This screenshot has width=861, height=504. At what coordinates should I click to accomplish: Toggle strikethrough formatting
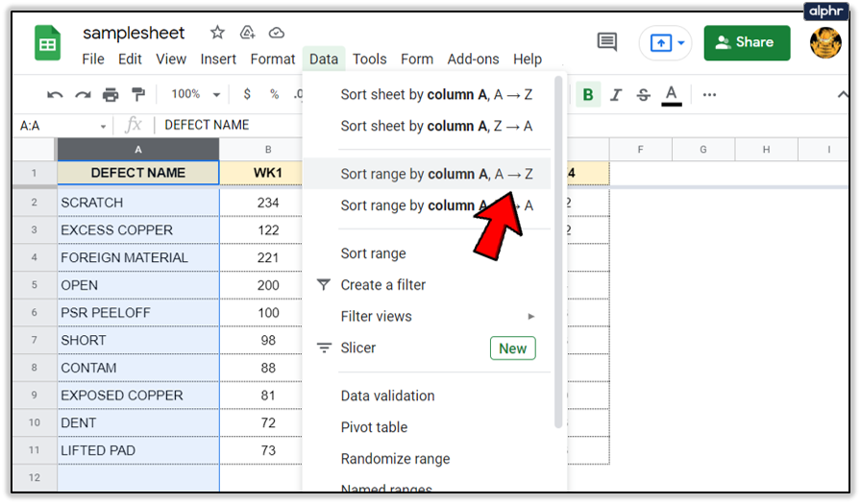(x=643, y=94)
